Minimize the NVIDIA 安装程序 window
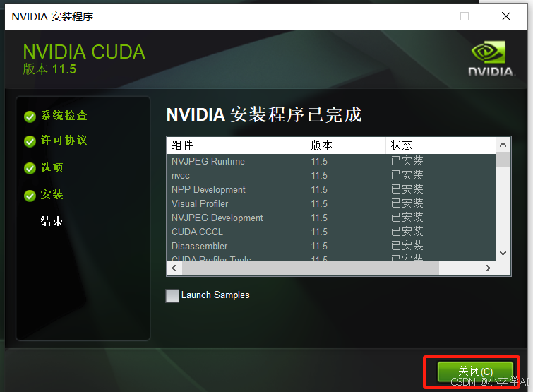This screenshot has width=533, height=392. point(424,16)
